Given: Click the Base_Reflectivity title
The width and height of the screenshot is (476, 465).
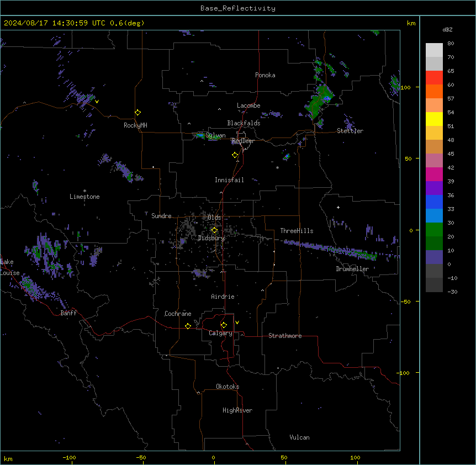Looking at the screenshot, I should (238, 8).
